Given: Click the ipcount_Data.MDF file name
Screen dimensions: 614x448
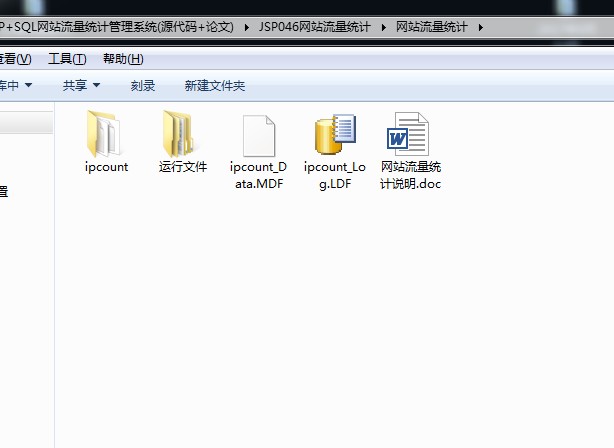Looking at the screenshot, I should pos(258,175).
